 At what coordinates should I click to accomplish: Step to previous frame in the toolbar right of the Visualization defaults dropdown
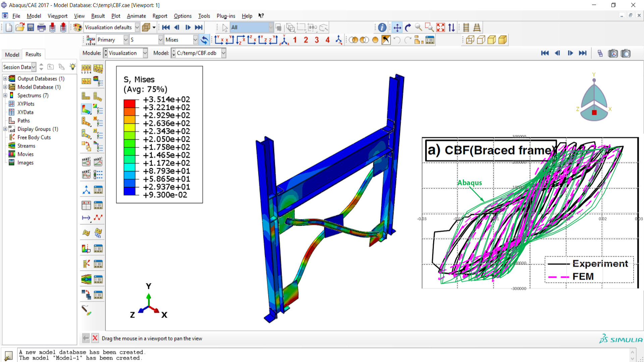pos(177,27)
